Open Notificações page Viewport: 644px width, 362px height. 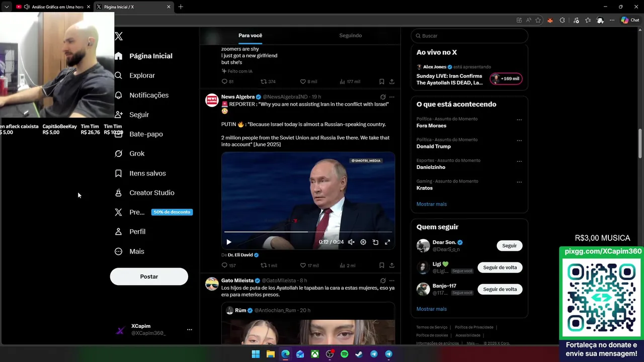(x=141, y=95)
